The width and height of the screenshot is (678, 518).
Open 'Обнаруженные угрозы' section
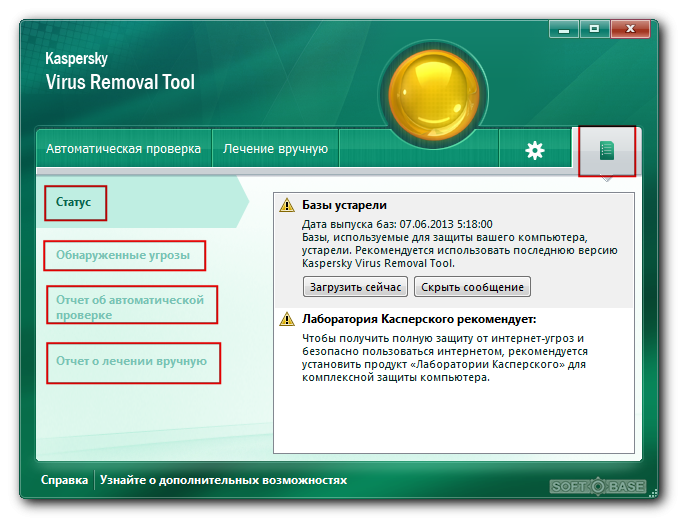click(123, 255)
